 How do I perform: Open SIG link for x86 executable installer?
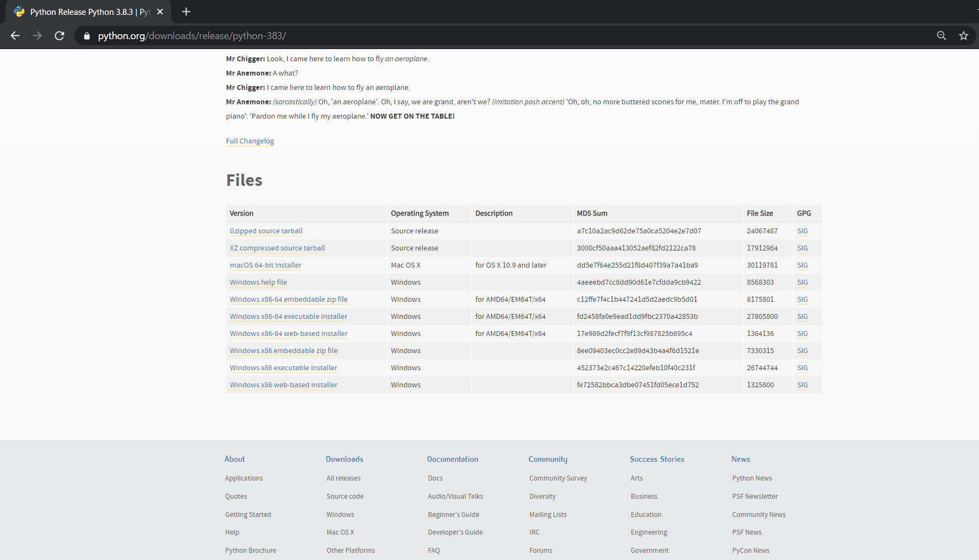point(802,368)
